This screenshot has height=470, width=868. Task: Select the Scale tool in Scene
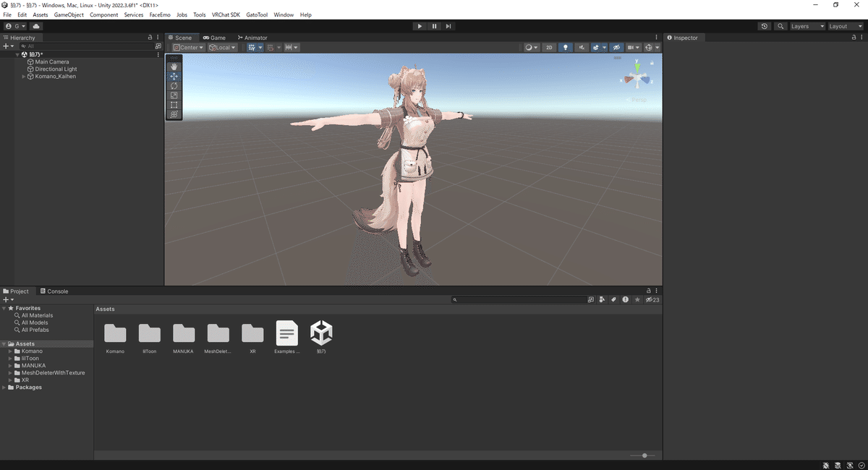click(174, 95)
